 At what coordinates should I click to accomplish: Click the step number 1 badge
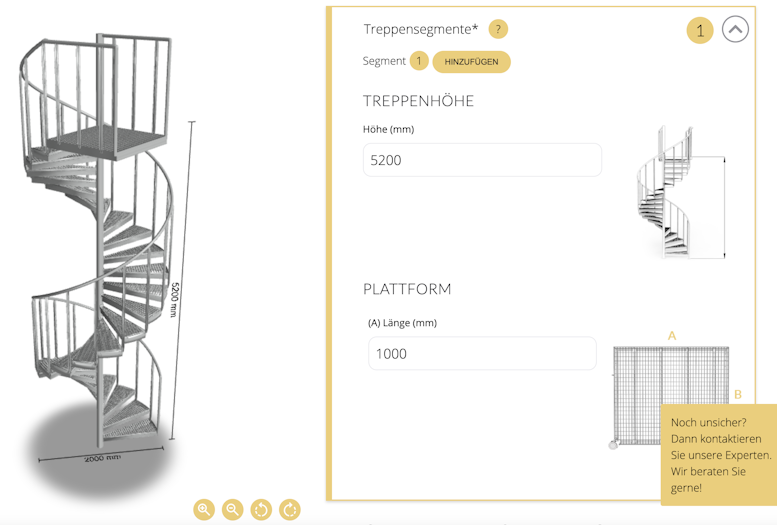coord(700,30)
